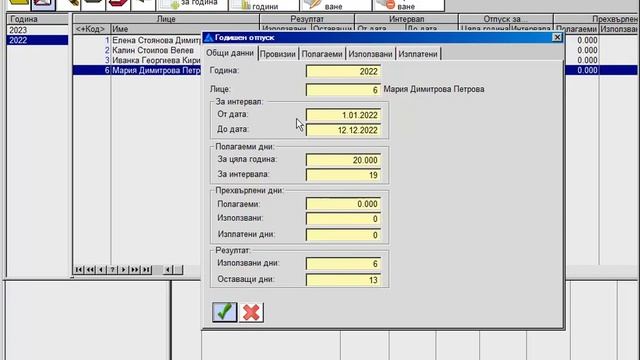The width and height of the screenshot is (640, 360).
Task: Confirm dialog with green checkmark button
Action: click(x=224, y=312)
